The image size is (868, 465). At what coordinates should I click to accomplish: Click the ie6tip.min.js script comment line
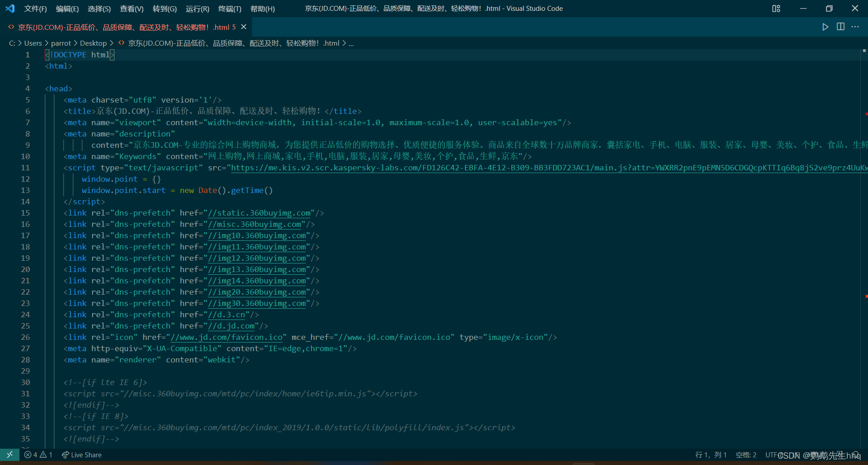[x=240, y=394]
